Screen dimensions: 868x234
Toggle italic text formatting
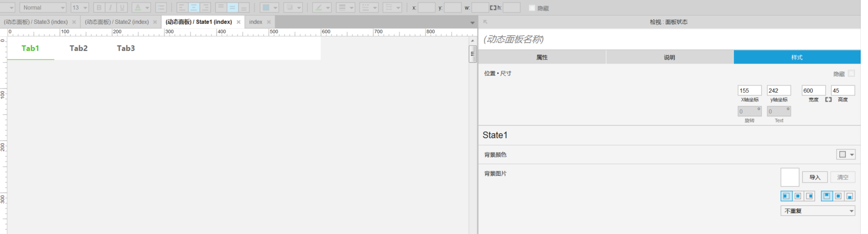111,8
